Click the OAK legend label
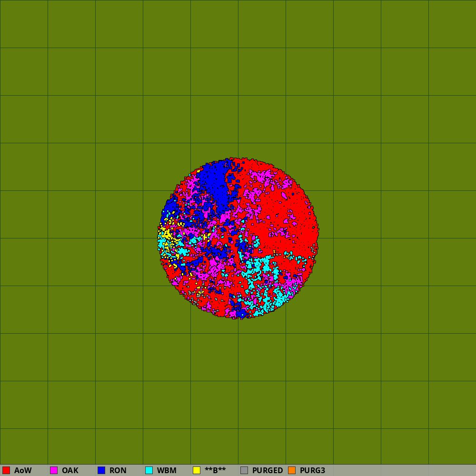The image size is (476, 476). pos(70,470)
